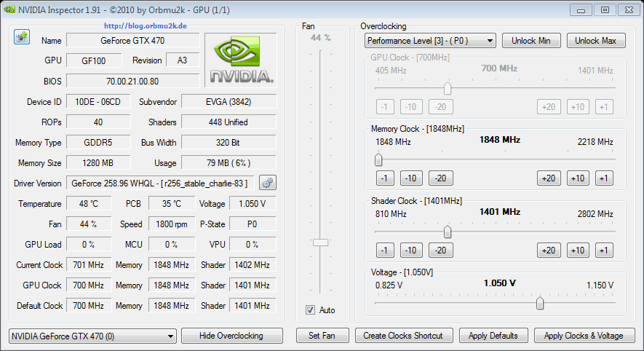Click the Device ID 10DE - 06CD field

pyautogui.click(x=98, y=101)
